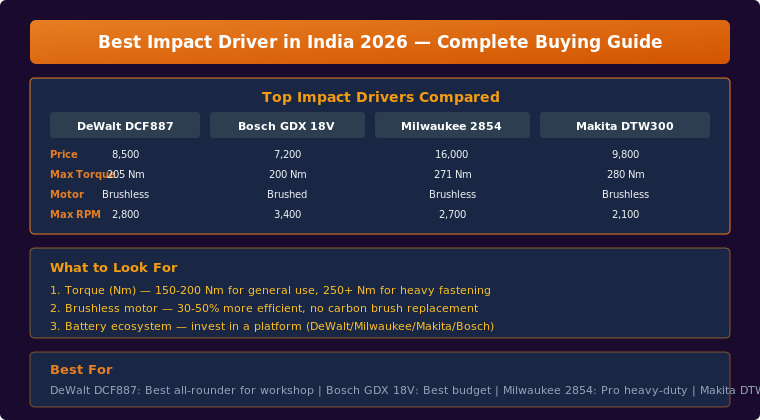Click the Brushless motor value under Makita

pos(625,195)
